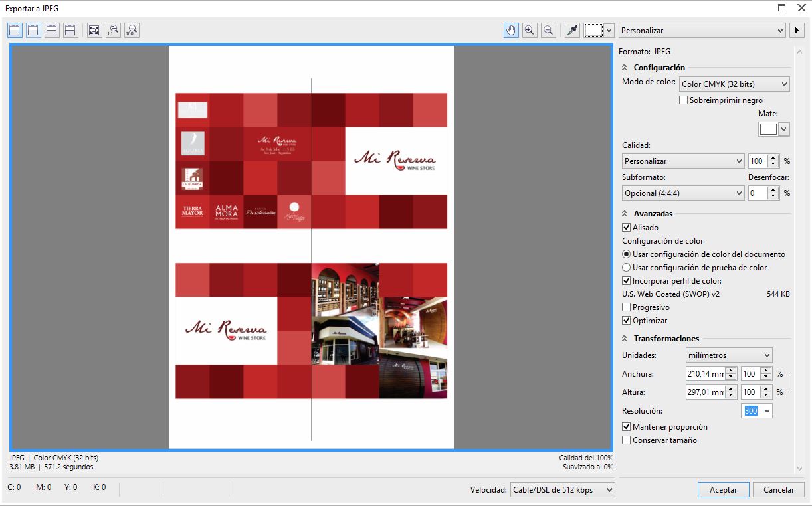Click the 'U.S. Web Coated (SWOP) v2' profile text
This screenshot has width=812, height=506.
coord(670,294)
